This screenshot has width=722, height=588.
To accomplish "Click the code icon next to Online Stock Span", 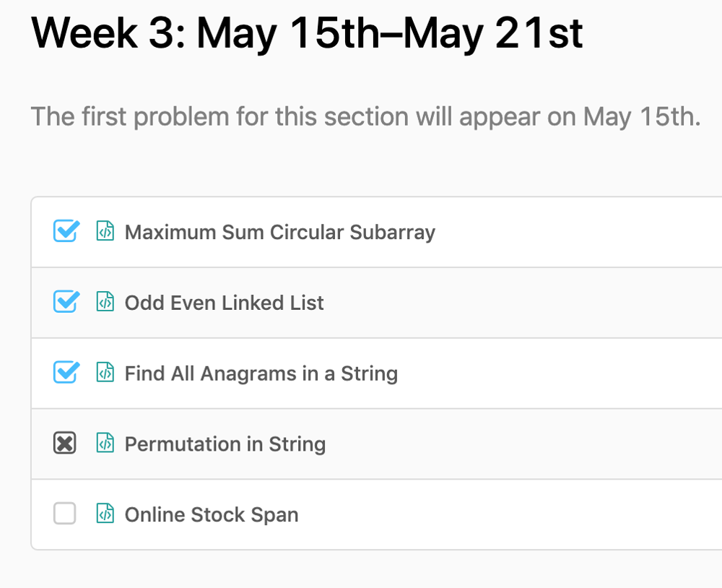I will (105, 514).
